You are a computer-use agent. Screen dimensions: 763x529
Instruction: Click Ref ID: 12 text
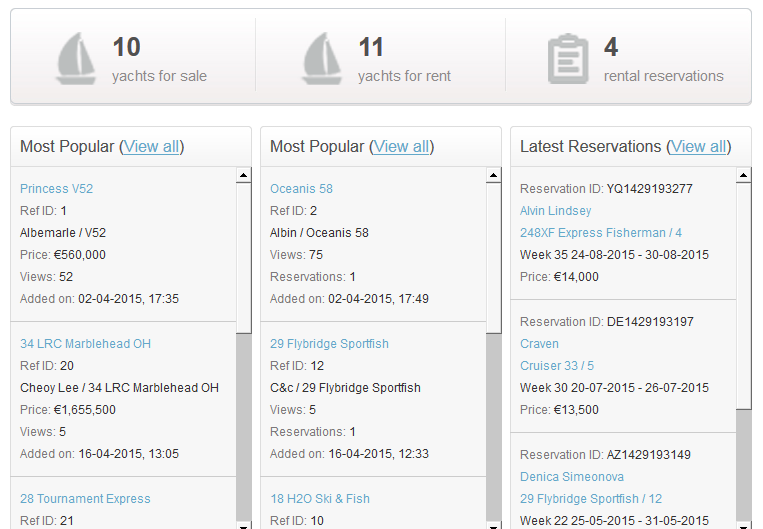297,366
